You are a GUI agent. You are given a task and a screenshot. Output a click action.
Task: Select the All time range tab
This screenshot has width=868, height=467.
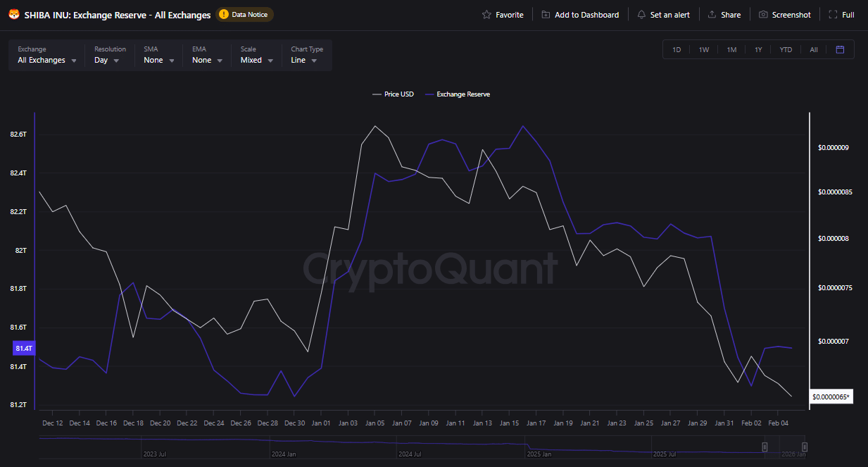pos(813,49)
